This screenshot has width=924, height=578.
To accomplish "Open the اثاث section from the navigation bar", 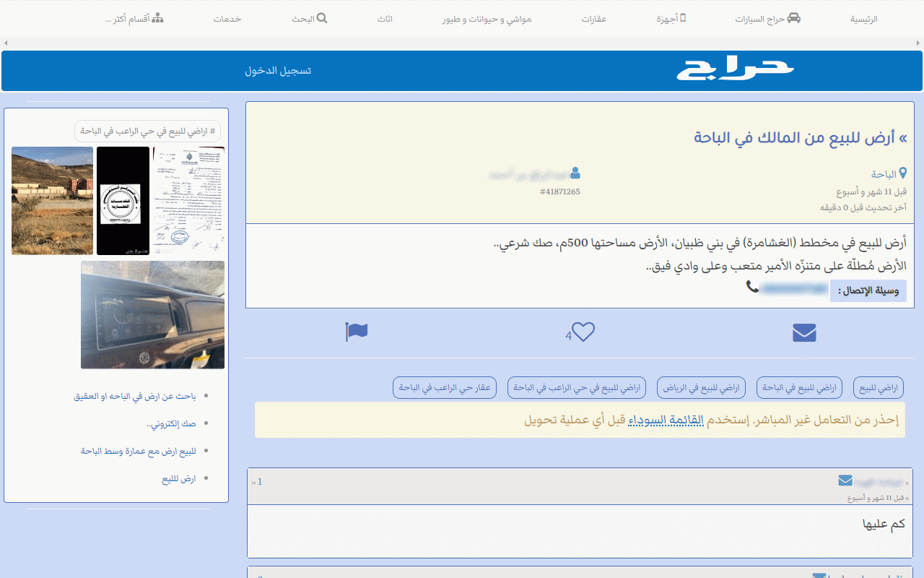I will tap(385, 19).
